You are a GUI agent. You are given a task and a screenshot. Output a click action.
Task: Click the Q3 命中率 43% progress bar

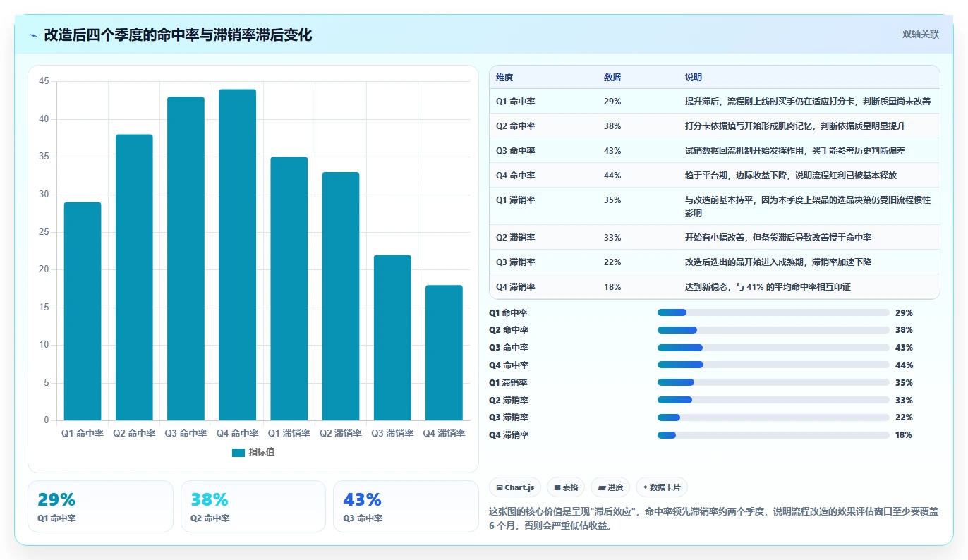tap(773, 348)
